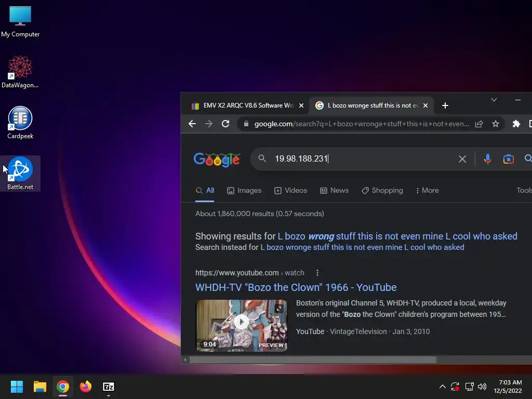The image size is (532, 399).
Task: Switch to Videos results
Action: [x=291, y=191]
